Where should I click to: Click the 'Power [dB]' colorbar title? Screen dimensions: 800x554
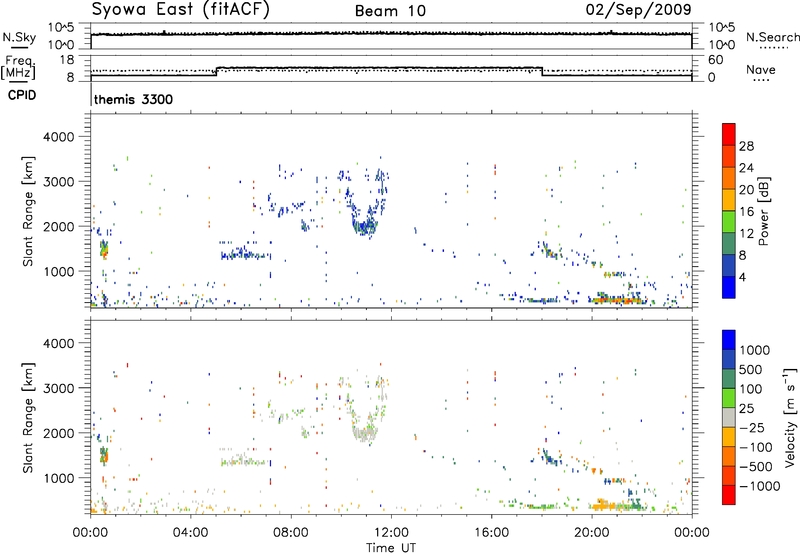click(x=763, y=211)
